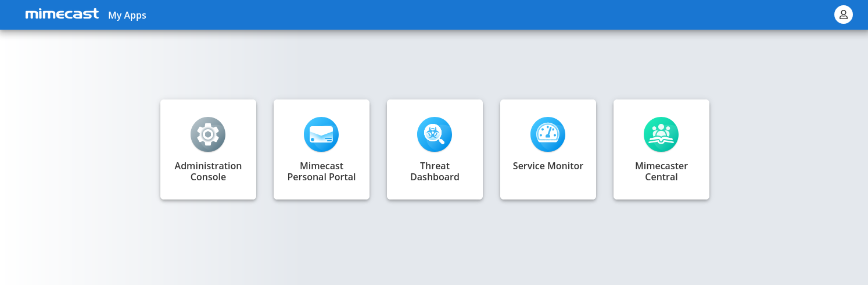The image size is (868, 285).
Task: Click the gauge icon for Service Monitor
Action: click(548, 135)
